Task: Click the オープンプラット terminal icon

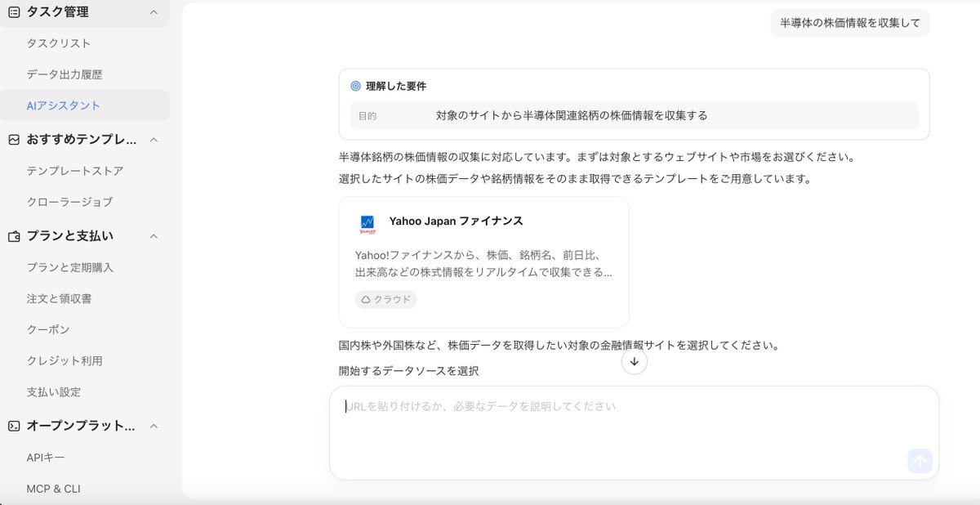Action: (14, 426)
